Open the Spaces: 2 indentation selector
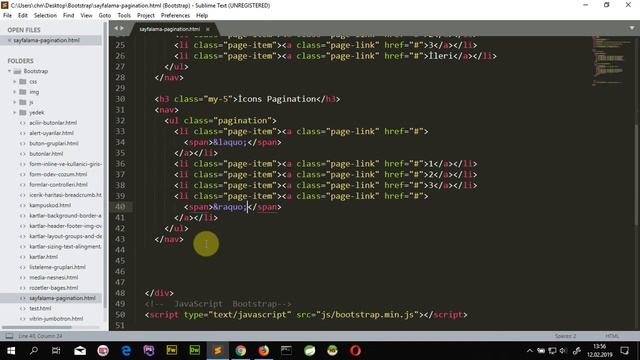This screenshot has height=360, width=640. [565, 336]
